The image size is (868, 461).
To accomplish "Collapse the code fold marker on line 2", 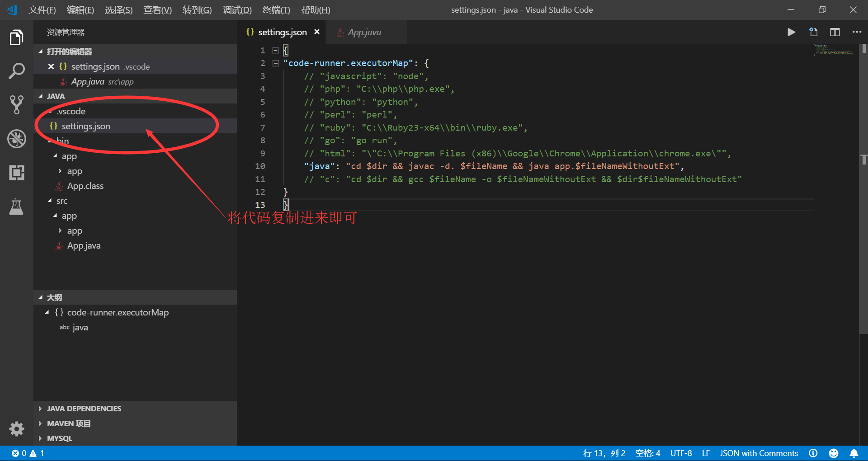I will (x=276, y=63).
